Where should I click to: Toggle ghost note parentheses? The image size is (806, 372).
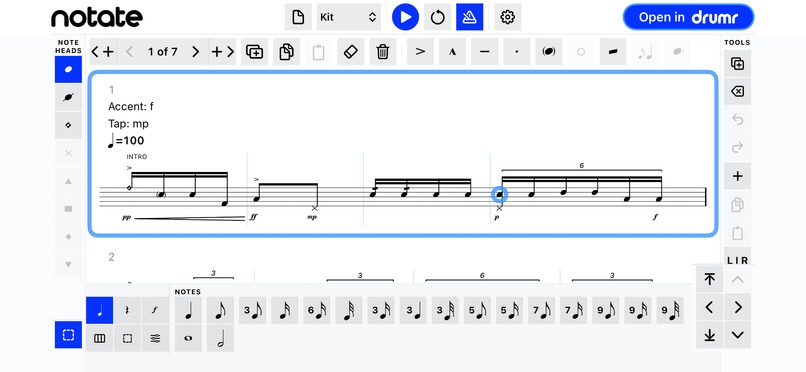(548, 51)
